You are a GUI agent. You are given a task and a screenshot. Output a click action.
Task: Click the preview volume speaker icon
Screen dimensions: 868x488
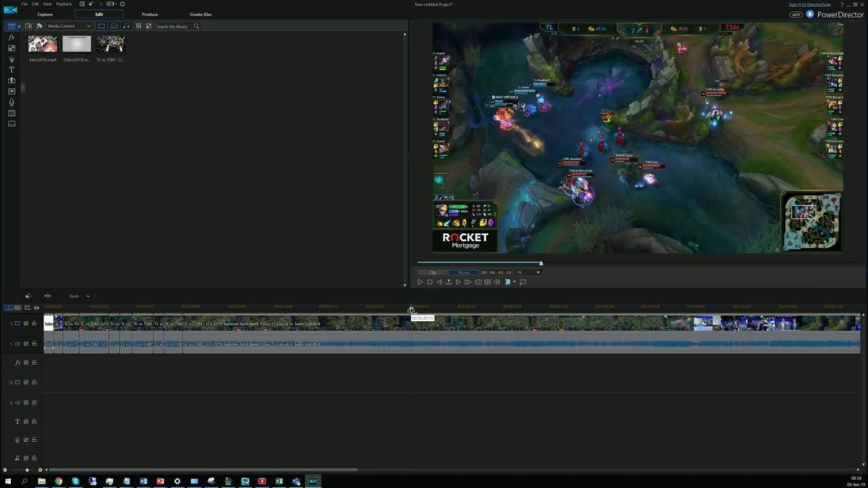pyautogui.click(x=497, y=282)
